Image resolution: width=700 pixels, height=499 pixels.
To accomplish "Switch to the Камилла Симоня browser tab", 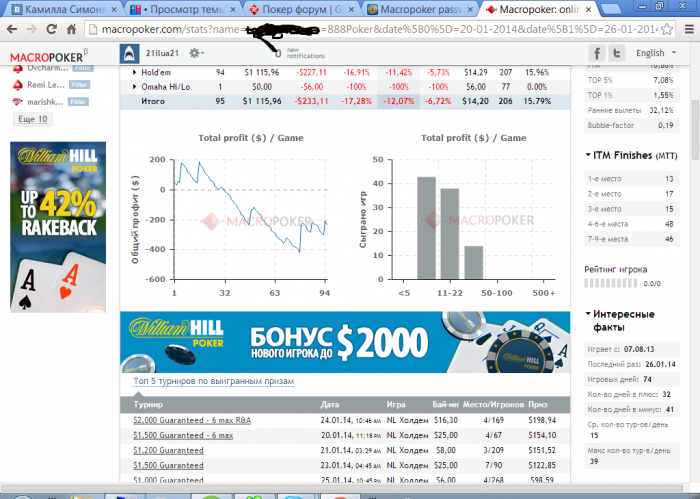I will pyautogui.click(x=60, y=9).
